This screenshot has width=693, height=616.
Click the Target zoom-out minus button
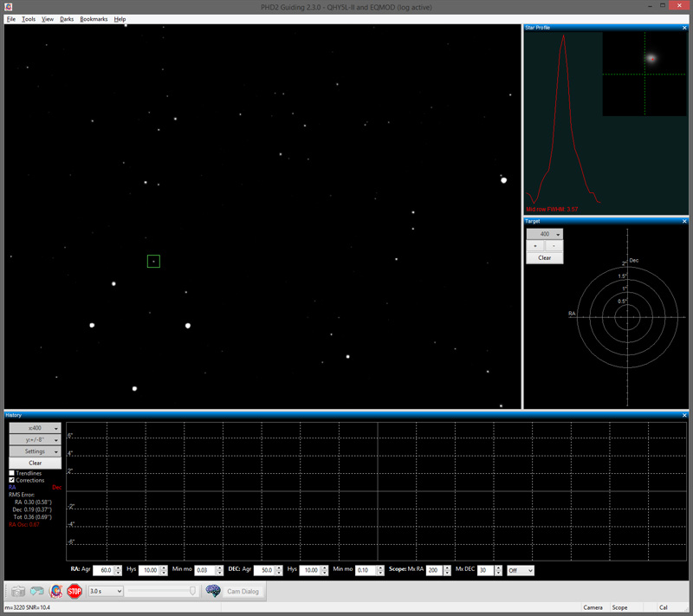tap(554, 246)
